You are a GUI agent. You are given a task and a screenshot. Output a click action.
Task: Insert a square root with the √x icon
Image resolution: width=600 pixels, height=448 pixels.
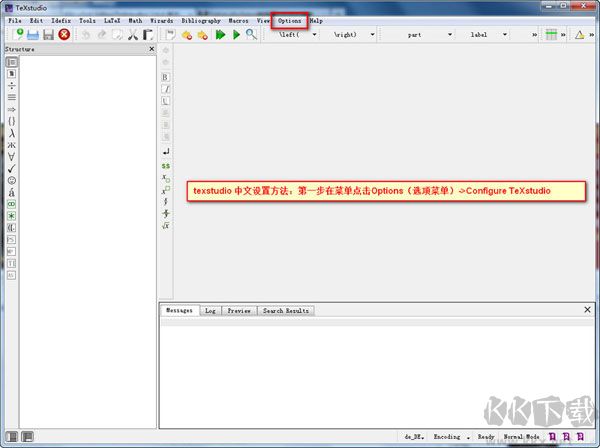pos(166,225)
